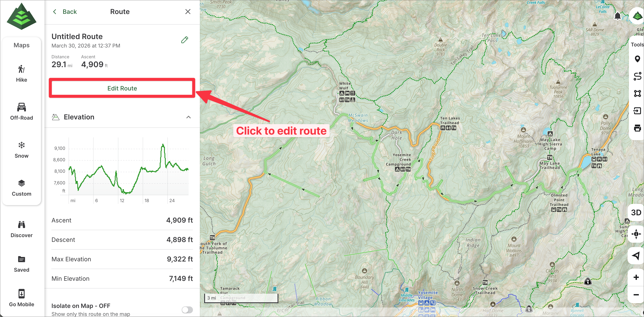The width and height of the screenshot is (644, 317).
Task: Select the area measurement tool
Action: click(637, 93)
